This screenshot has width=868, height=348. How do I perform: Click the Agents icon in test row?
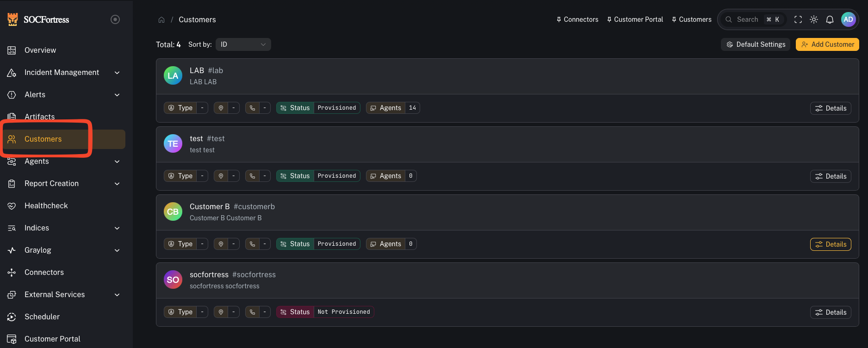[373, 176]
